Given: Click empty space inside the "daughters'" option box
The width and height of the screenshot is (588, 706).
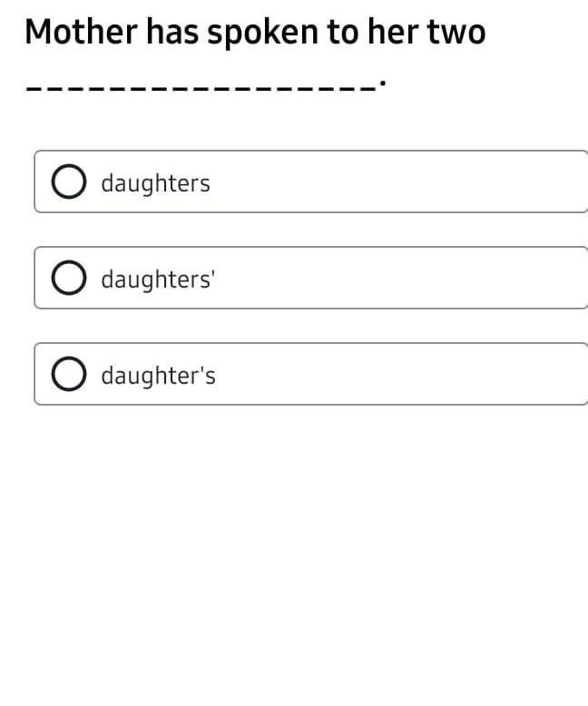Looking at the screenshot, I should tap(408, 279).
